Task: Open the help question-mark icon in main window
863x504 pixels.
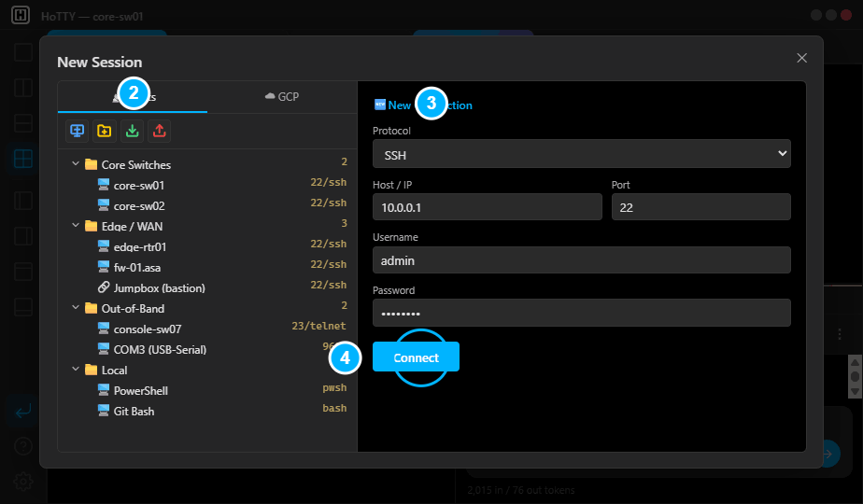Action: pos(23,446)
